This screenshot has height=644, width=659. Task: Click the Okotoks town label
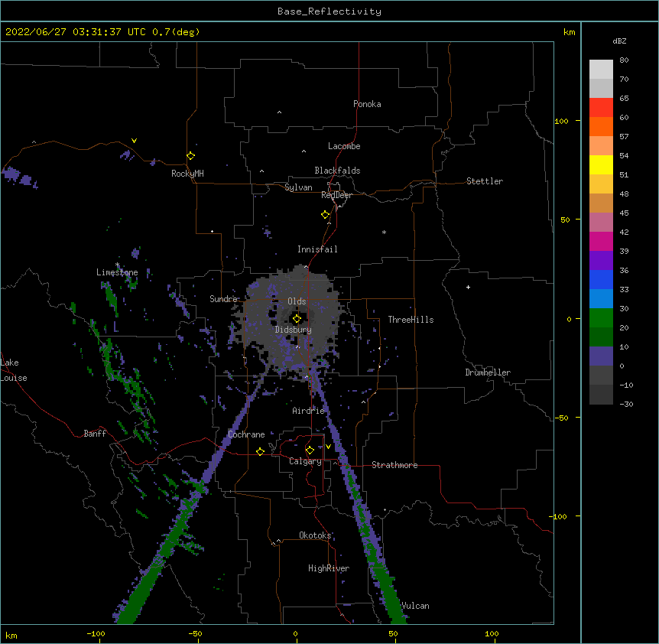point(315,535)
